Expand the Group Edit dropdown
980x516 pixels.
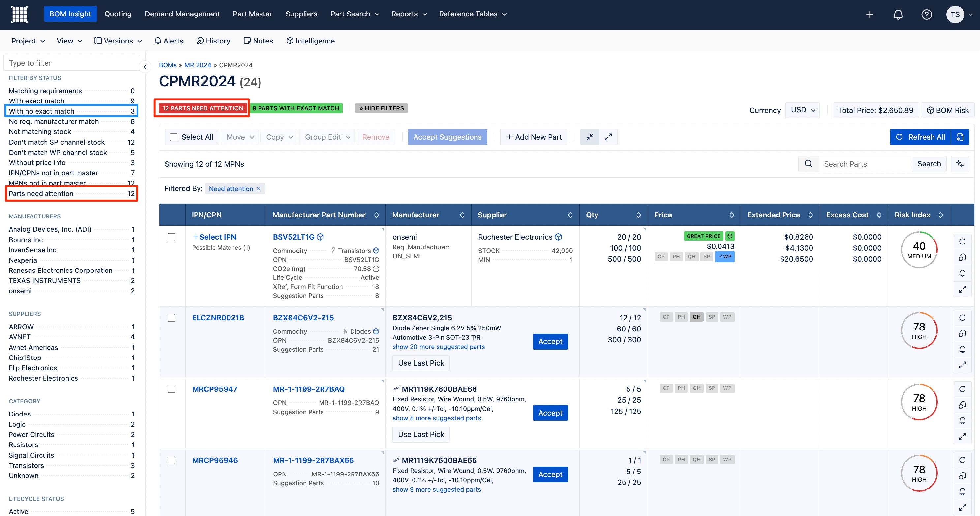[327, 137]
